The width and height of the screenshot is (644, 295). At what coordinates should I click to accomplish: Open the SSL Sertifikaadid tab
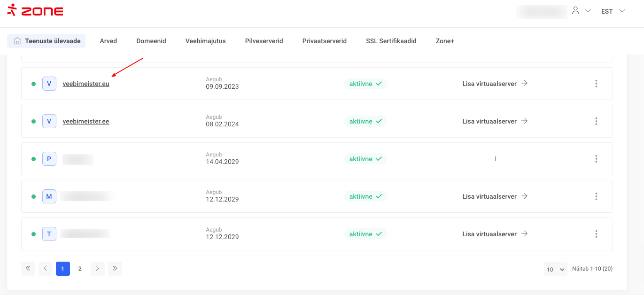(391, 41)
